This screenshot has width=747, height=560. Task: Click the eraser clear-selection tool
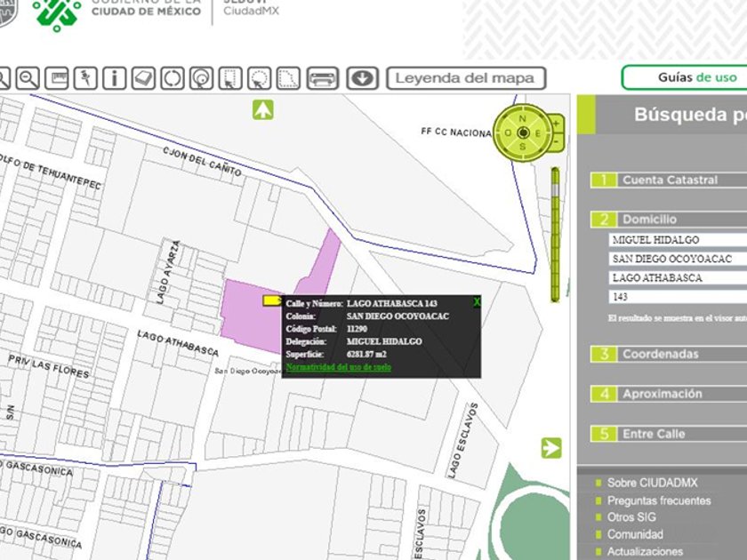click(143, 78)
